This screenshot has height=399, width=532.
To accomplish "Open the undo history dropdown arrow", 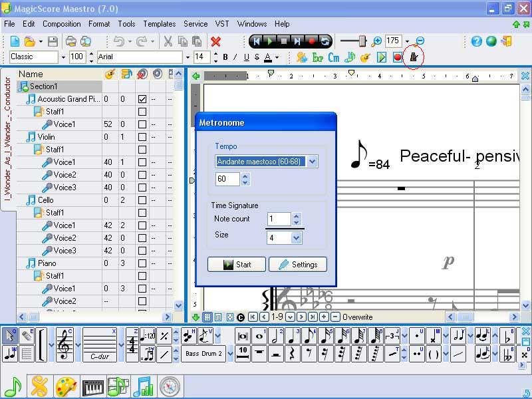I will 130,42.
